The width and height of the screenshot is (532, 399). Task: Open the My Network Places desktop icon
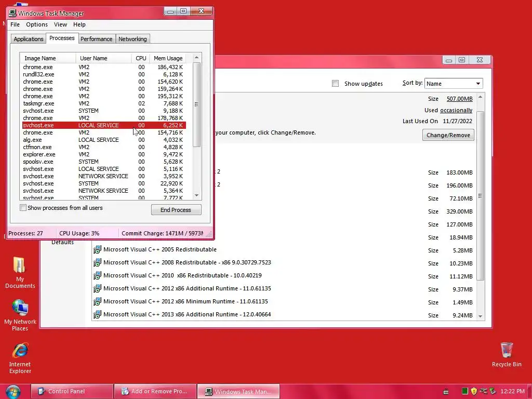tap(20, 315)
